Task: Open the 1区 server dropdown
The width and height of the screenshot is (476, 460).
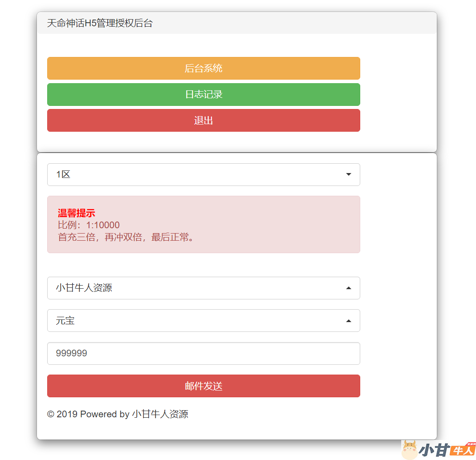Action: point(196,174)
